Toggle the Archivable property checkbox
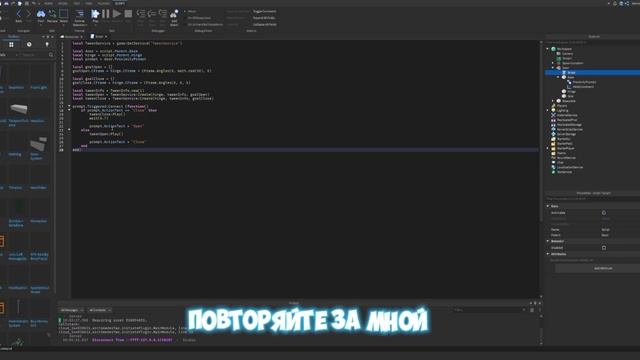Viewport: 640px width, 360px height. pos(604,213)
